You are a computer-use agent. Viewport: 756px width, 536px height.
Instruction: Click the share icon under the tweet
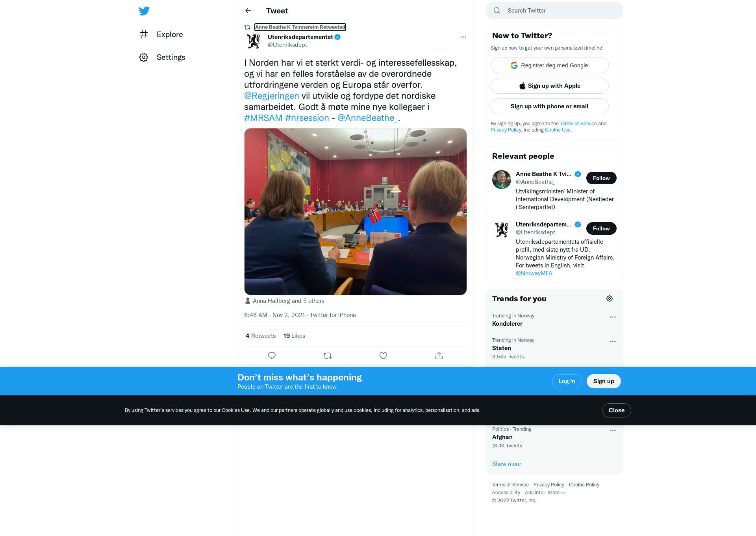point(439,356)
